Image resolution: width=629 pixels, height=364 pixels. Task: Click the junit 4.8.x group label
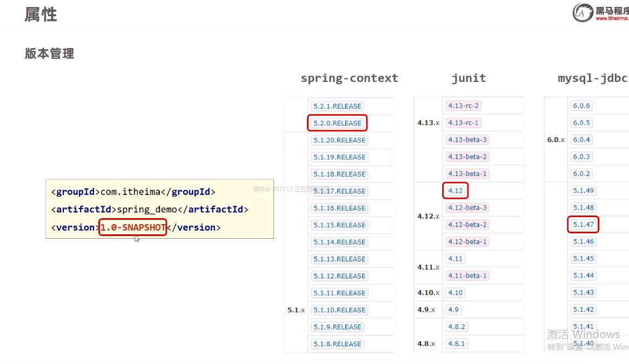tap(426, 343)
